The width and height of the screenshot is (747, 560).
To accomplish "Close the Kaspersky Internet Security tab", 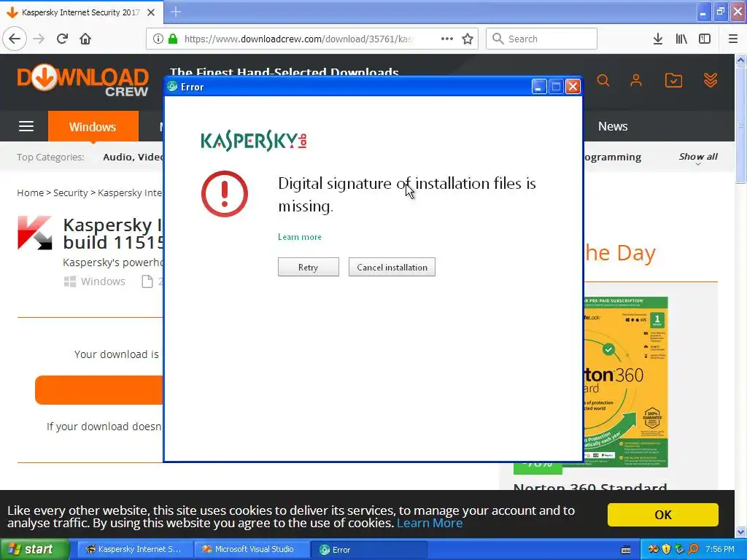I will [151, 12].
